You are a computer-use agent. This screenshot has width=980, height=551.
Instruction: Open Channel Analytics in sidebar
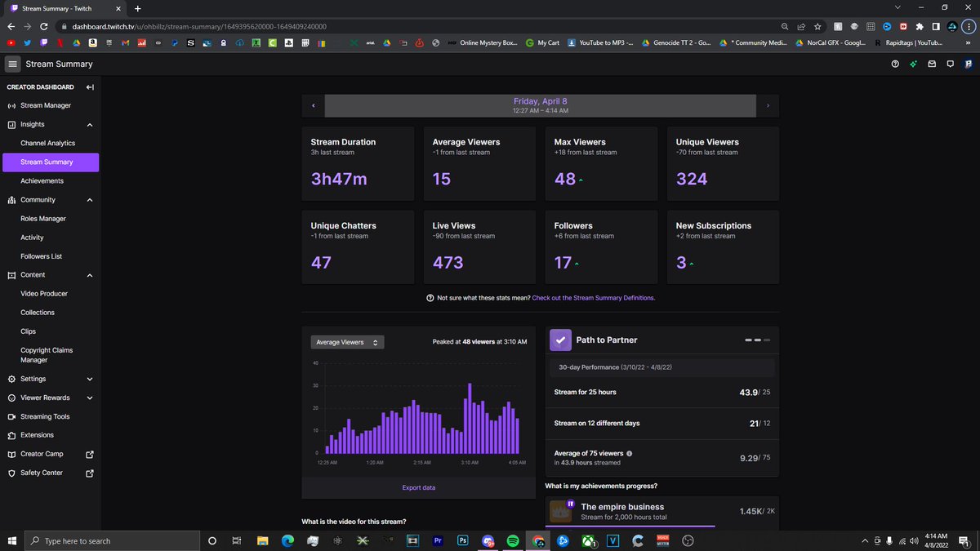click(x=47, y=143)
